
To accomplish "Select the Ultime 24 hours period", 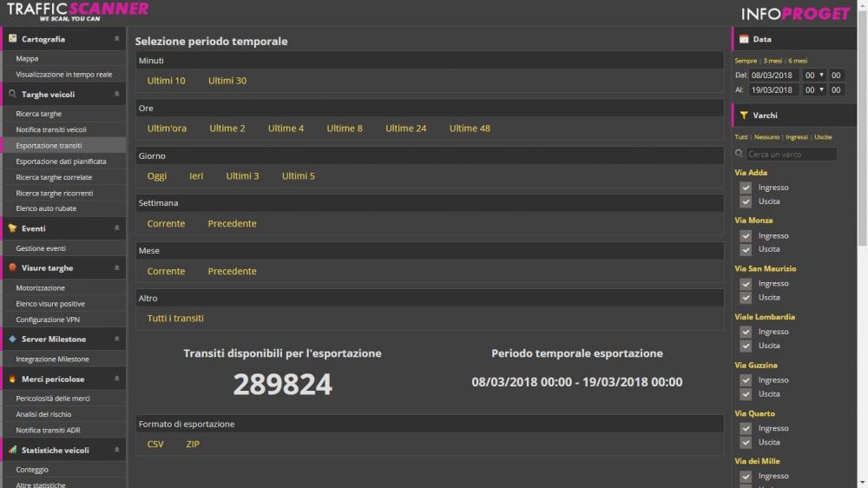I will 405,129.
